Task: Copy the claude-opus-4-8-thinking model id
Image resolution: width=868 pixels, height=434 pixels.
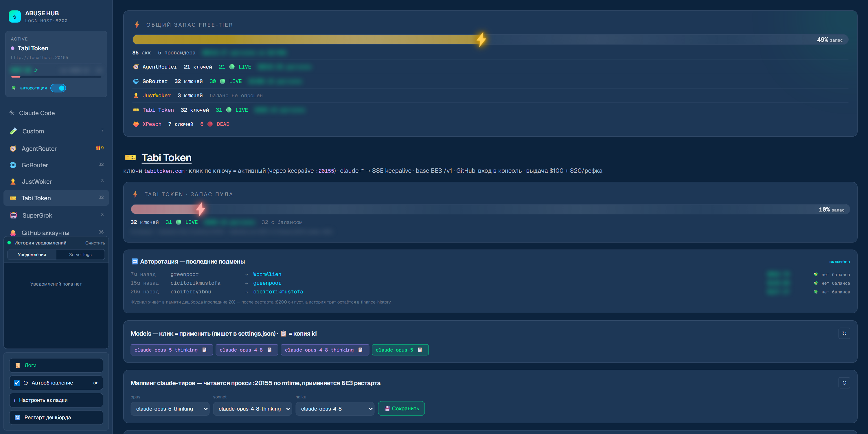Action: pyautogui.click(x=360, y=350)
